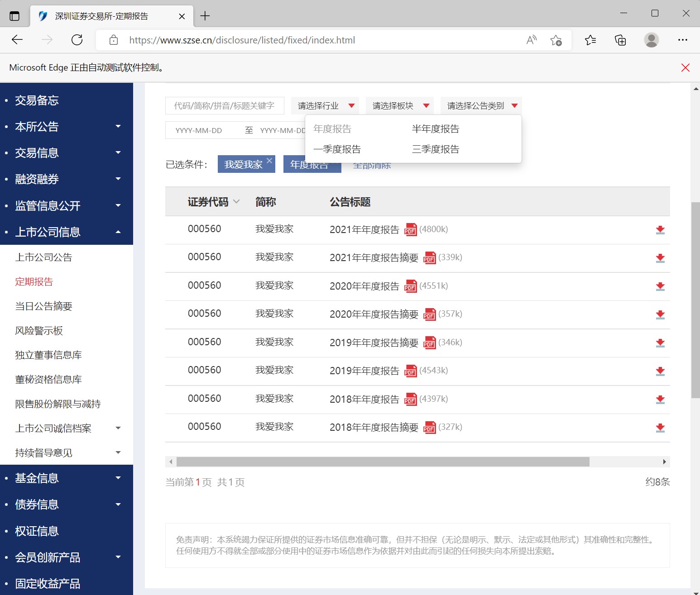Select 三季度报告 from category list

click(x=436, y=149)
